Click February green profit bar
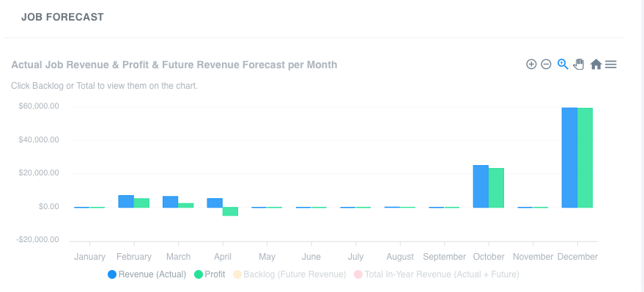The height and width of the screenshot is (292, 644). (141, 202)
